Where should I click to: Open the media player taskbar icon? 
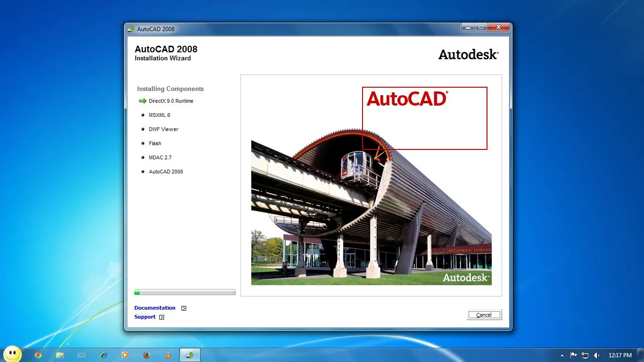pos(125,355)
